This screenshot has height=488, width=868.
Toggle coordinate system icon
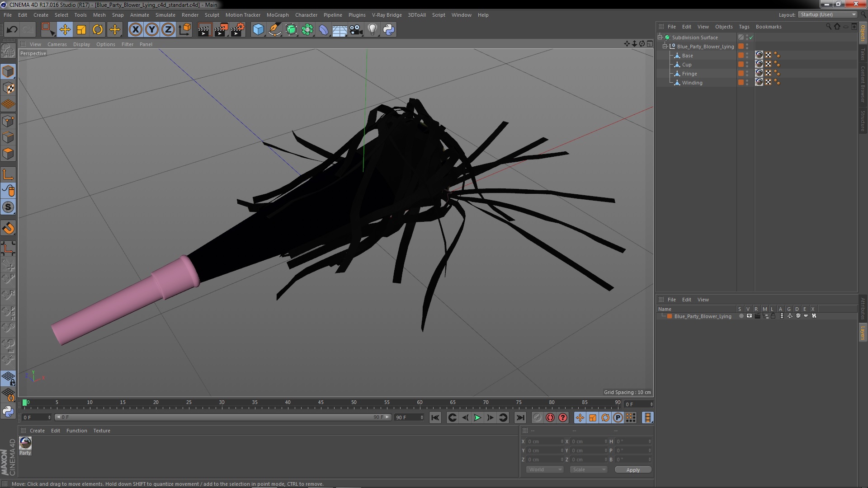click(x=185, y=30)
